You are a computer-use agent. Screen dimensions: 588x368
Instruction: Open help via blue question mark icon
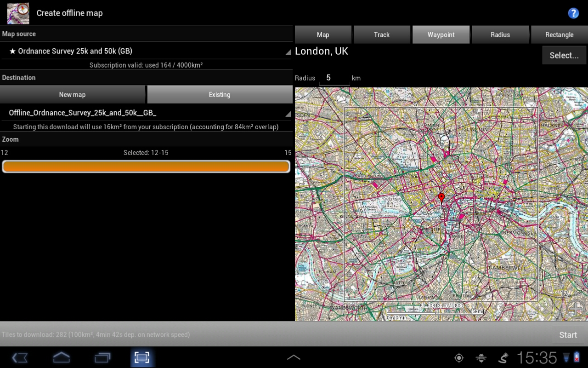[x=573, y=13]
